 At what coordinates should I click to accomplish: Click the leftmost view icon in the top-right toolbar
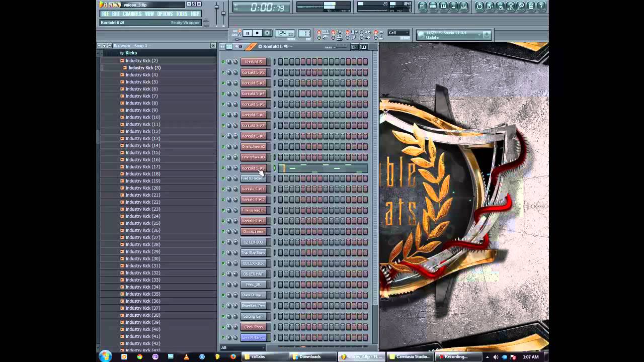(423, 6)
